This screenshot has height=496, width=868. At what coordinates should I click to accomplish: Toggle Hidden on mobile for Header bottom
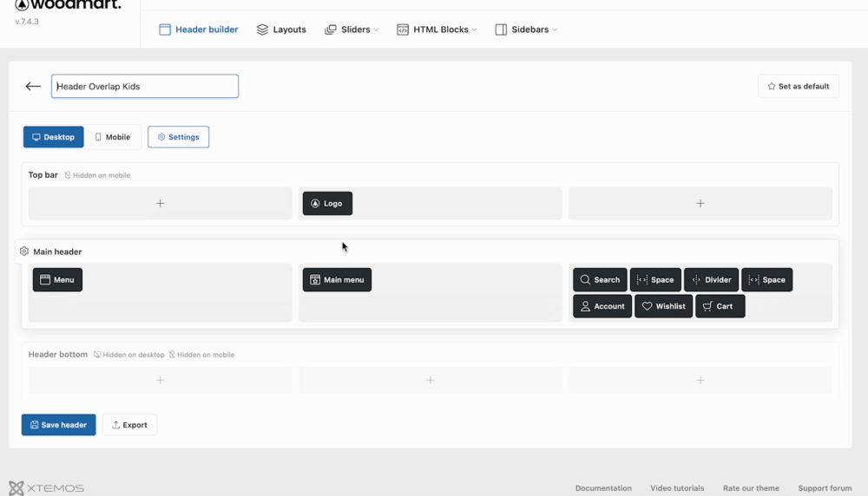(x=201, y=355)
